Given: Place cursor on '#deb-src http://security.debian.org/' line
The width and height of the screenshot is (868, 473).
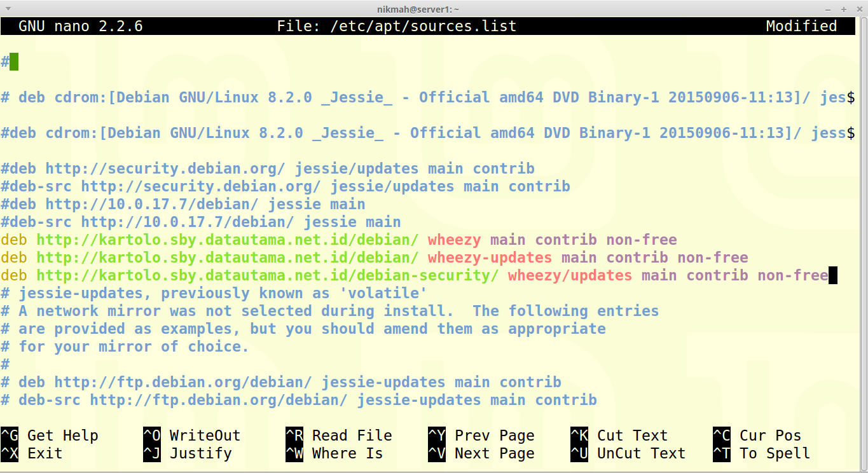Looking at the screenshot, I should 286,186.
